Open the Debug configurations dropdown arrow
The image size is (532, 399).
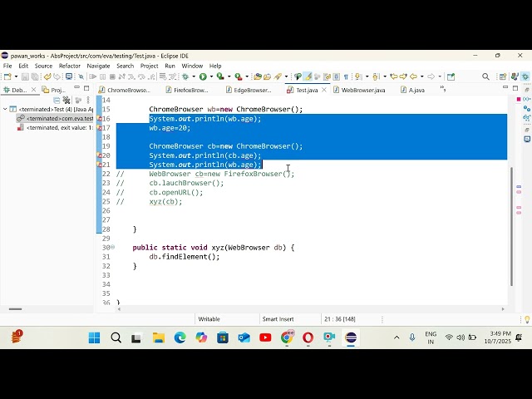[194, 76]
